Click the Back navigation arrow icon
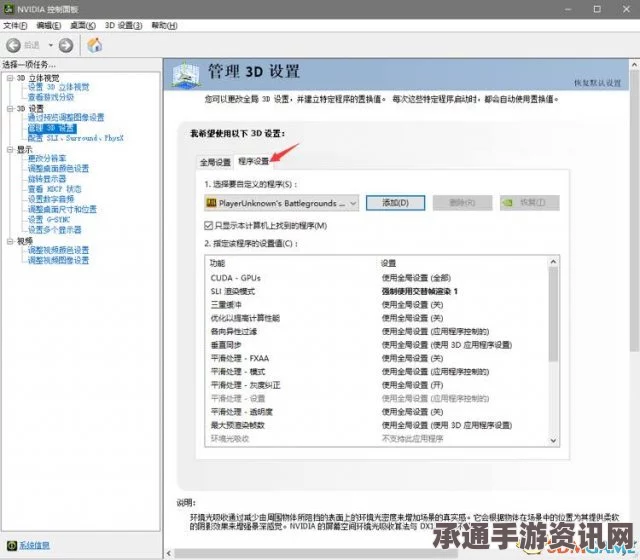This screenshot has height=560, width=640. [x=13, y=45]
